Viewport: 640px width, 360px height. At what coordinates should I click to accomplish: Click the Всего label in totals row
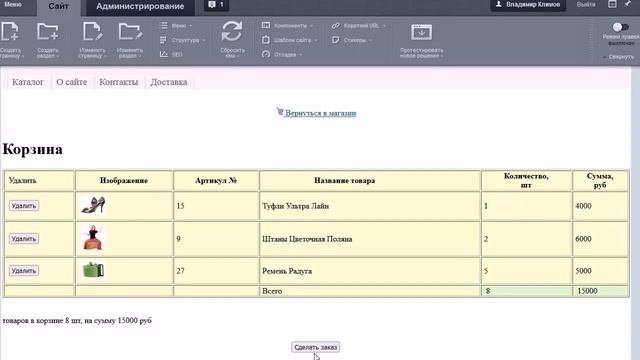coord(272,291)
